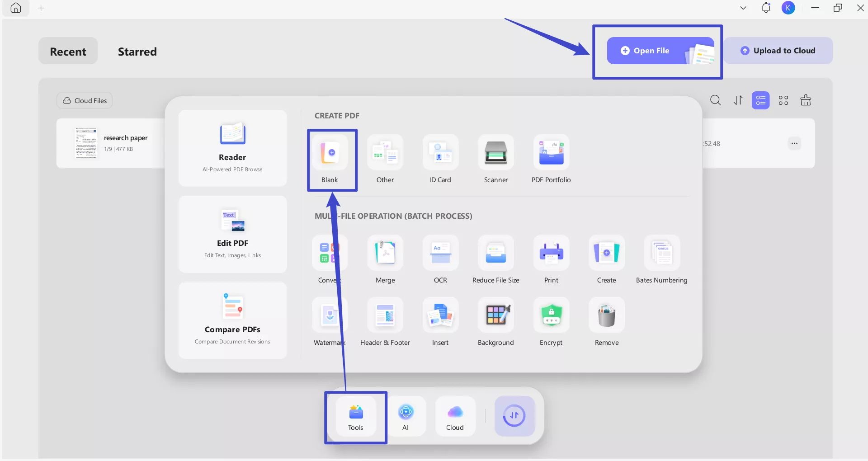Open the research paper thumbnail
Screen dimensions: 868x461
(x=86, y=143)
